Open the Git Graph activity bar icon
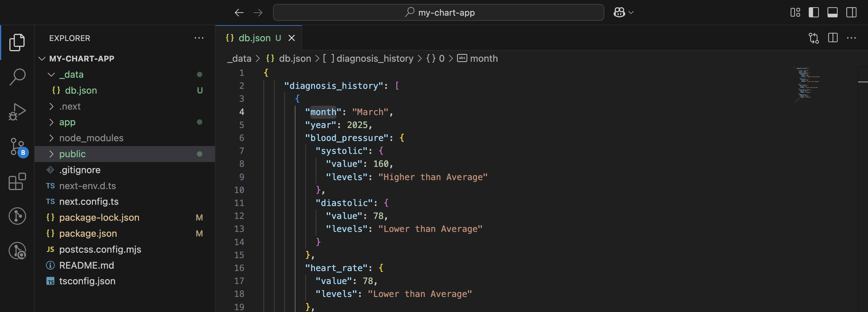 pos(17,216)
